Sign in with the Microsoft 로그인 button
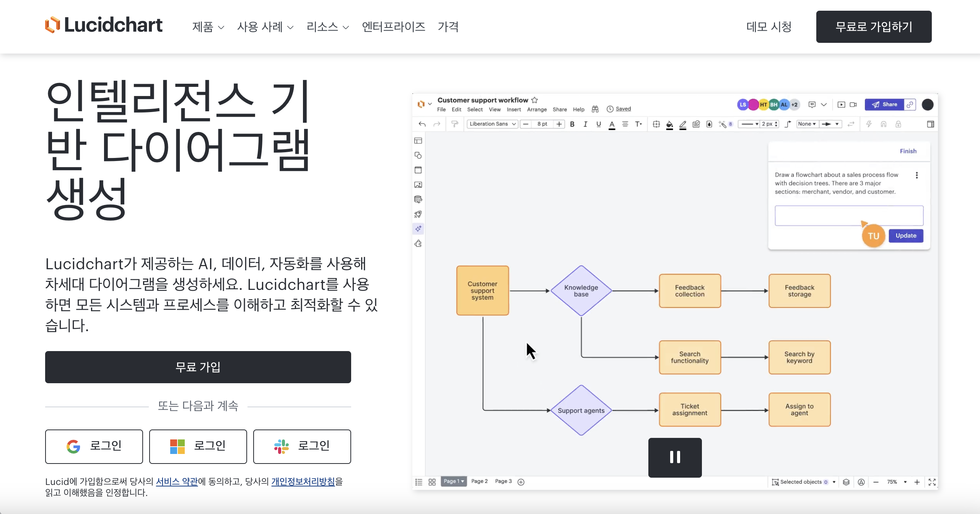The width and height of the screenshot is (980, 514). pyautogui.click(x=198, y=446)
